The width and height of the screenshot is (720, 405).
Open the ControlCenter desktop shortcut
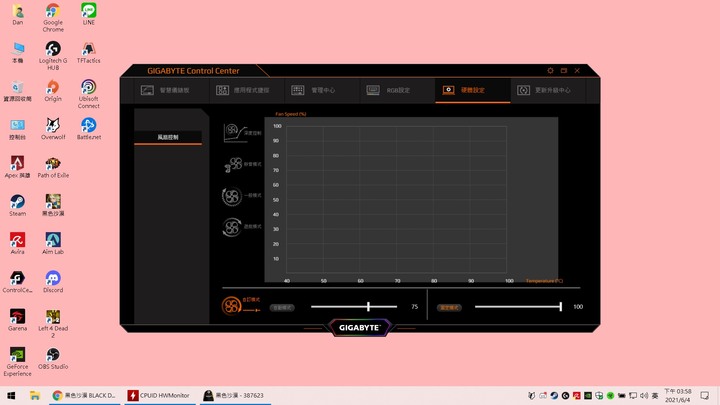click(x=17, y=281)
